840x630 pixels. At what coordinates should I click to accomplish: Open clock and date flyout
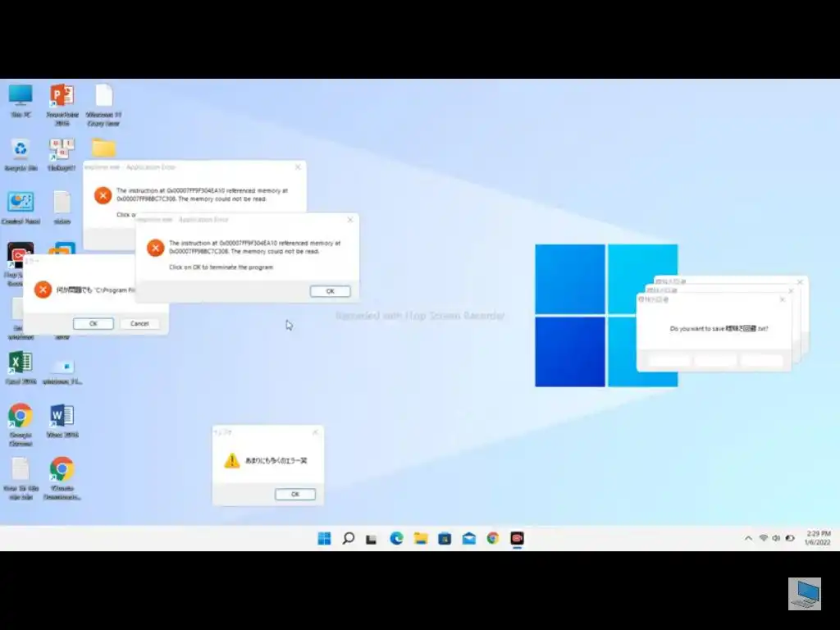[818, 538]
